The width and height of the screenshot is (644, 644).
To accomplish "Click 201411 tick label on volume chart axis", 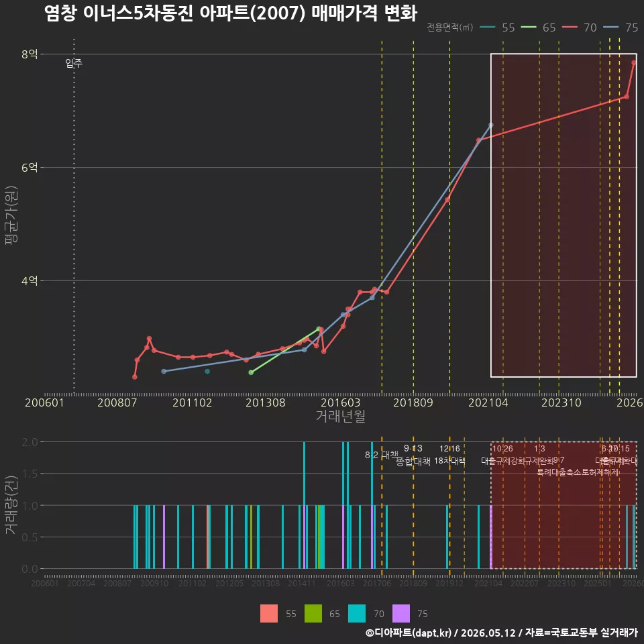I will pyautogui.click(x=302, y=583).
